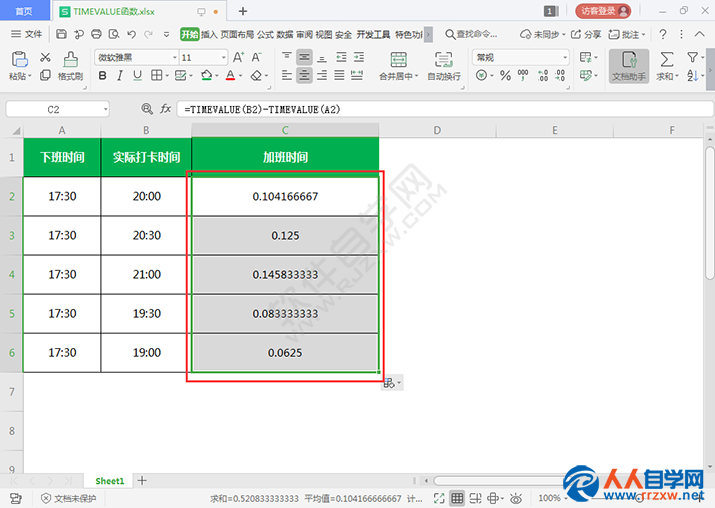Select the Formulas ribbon tab

[265, 34]
